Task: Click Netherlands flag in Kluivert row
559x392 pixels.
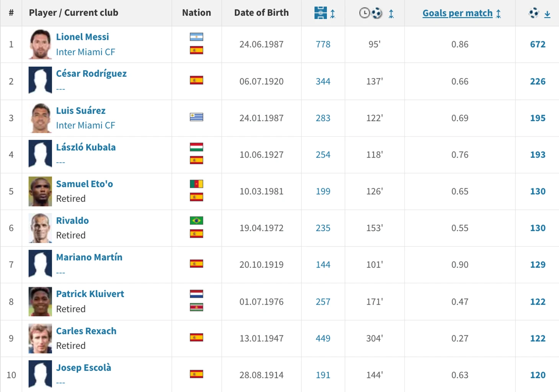Action: [x=196, y=294]
